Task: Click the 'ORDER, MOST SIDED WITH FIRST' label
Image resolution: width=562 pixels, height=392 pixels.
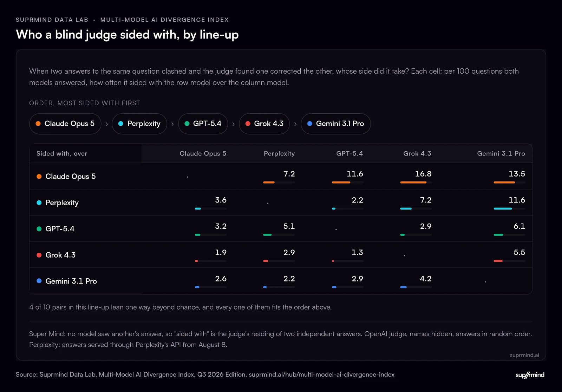Action: (85, 103)
